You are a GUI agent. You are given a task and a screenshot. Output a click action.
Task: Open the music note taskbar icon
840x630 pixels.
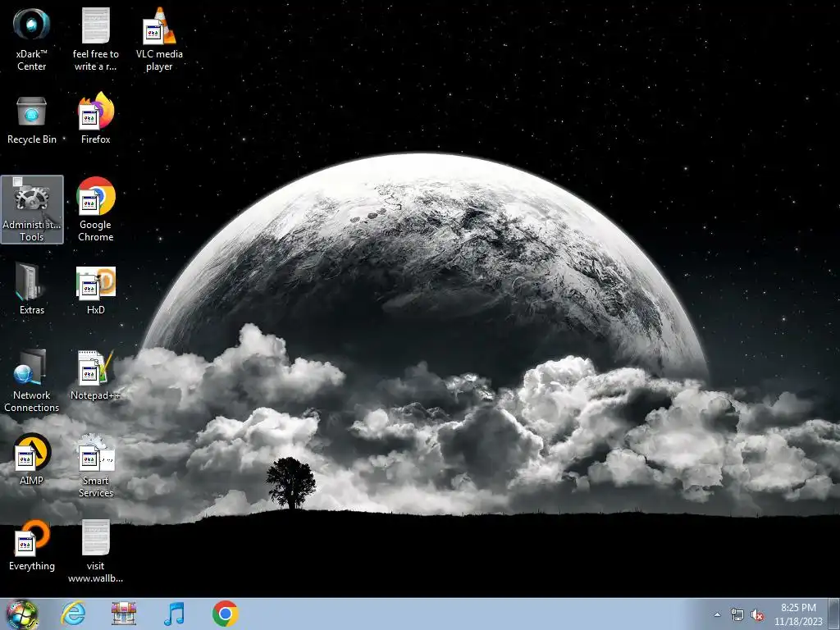coord(174,614)
